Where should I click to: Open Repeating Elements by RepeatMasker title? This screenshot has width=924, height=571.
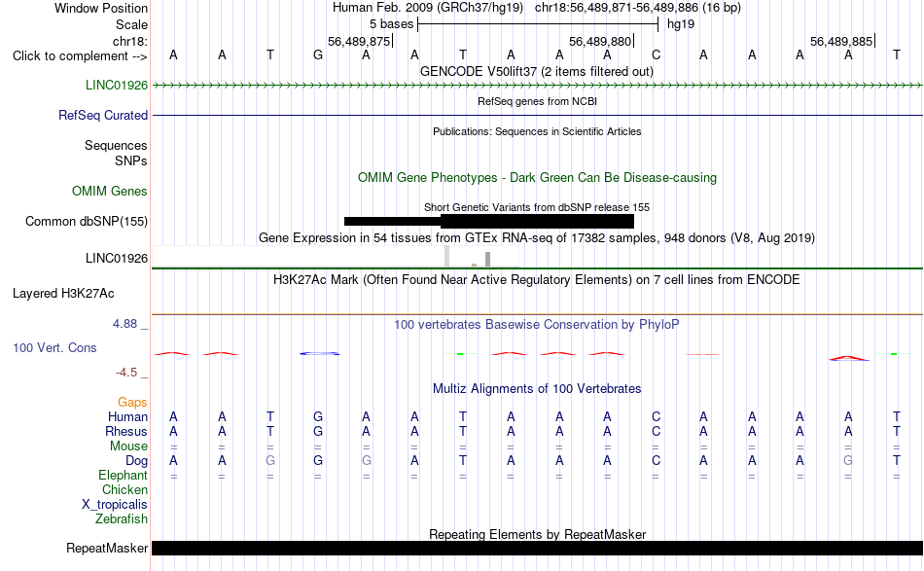point(537,534)
